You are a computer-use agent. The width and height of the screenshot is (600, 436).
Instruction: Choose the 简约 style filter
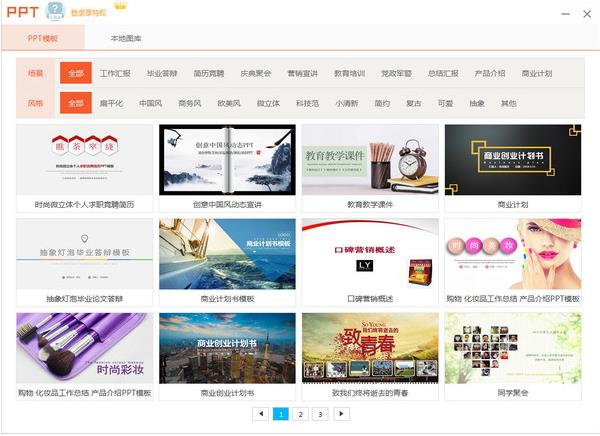(382, 103)
